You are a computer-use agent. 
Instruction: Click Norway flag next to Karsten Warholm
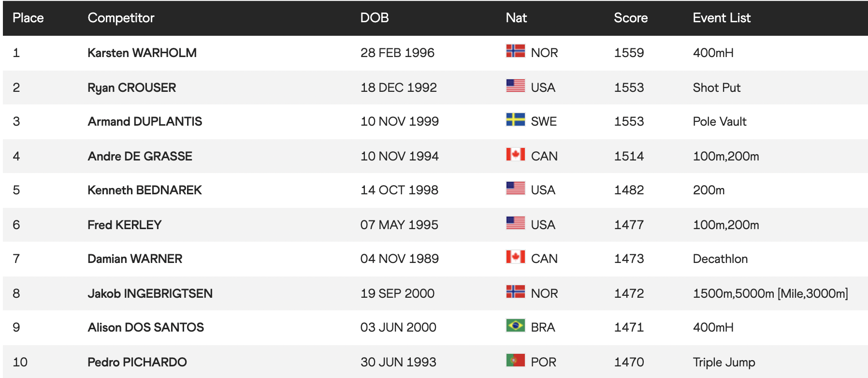coord(515,51)
